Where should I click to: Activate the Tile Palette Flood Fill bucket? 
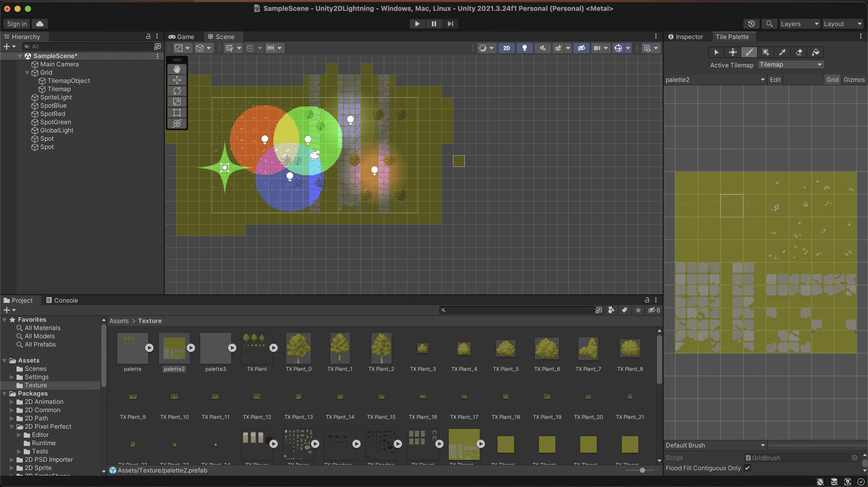point(816,52)
